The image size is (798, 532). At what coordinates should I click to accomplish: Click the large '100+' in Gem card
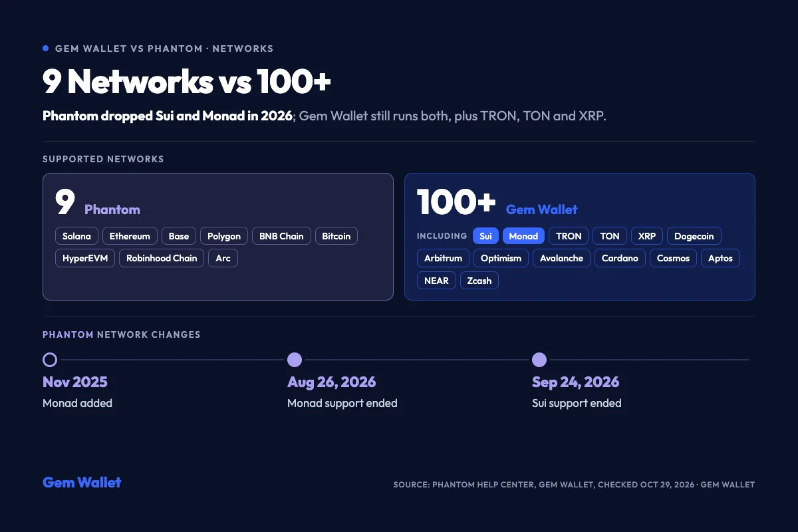(457, 203)
